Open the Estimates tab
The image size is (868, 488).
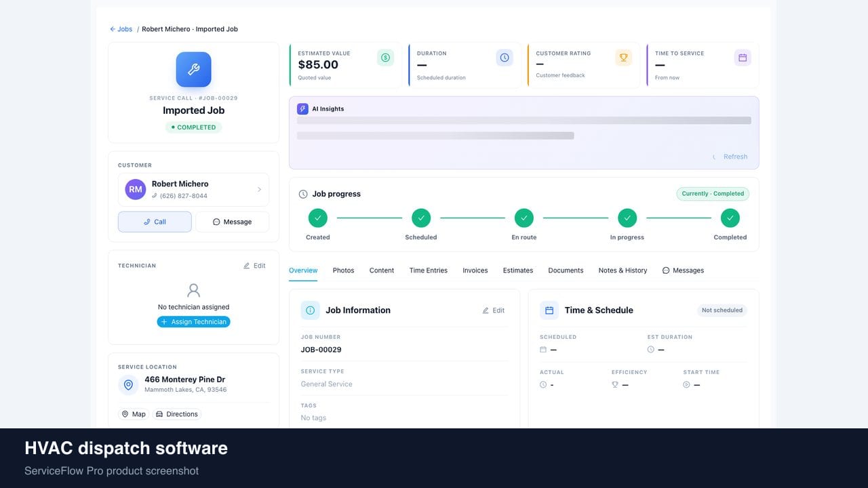coord(518,270)
